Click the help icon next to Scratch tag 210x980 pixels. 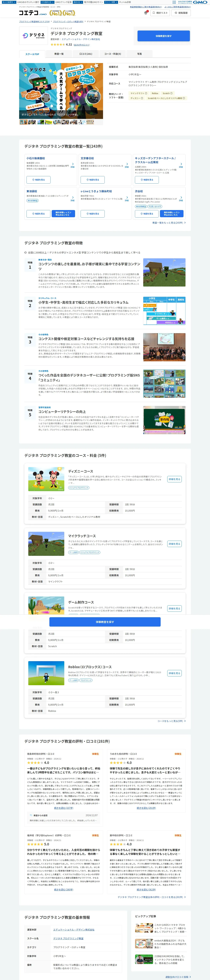[172, 93]
